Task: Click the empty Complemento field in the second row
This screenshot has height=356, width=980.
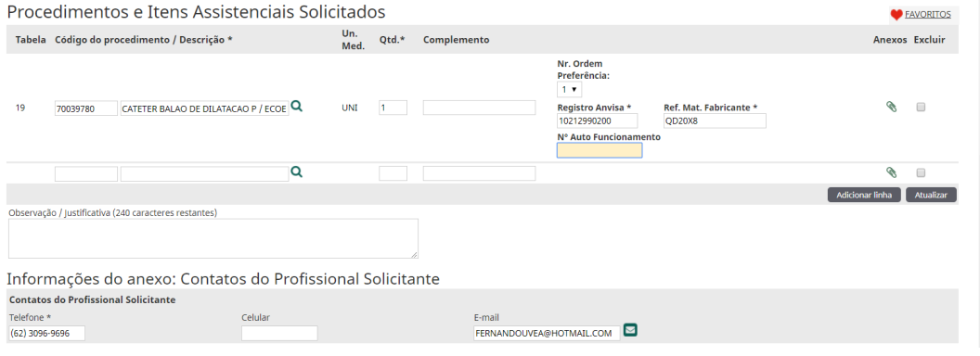Action: 479,173
